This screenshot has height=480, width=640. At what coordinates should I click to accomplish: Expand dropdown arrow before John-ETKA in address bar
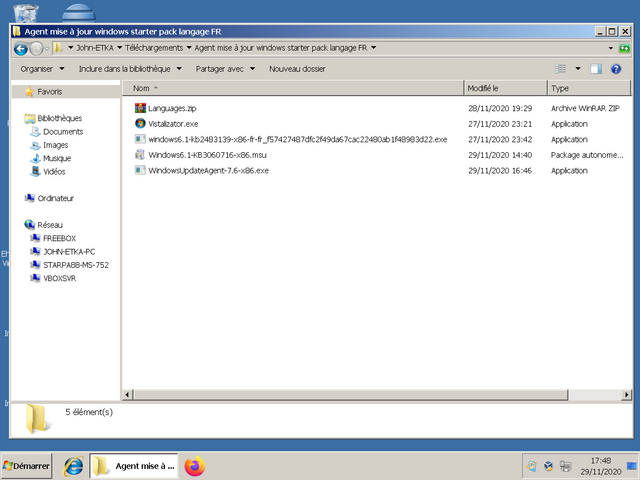point(70,48)
